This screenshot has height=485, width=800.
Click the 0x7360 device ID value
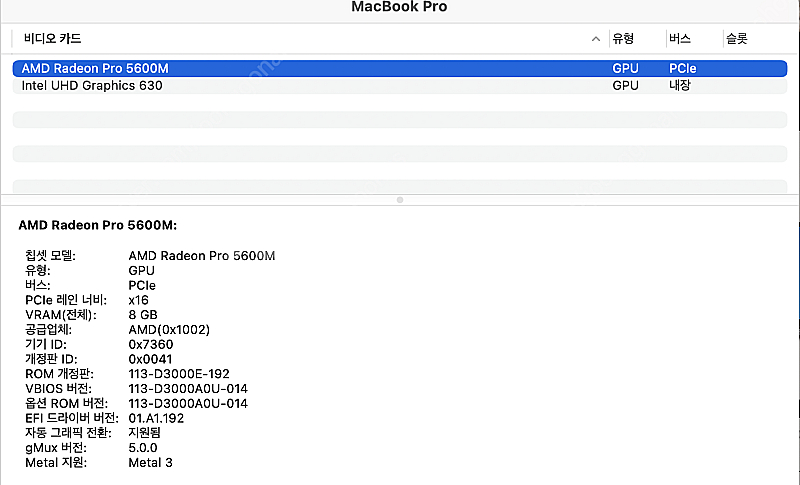151,345
